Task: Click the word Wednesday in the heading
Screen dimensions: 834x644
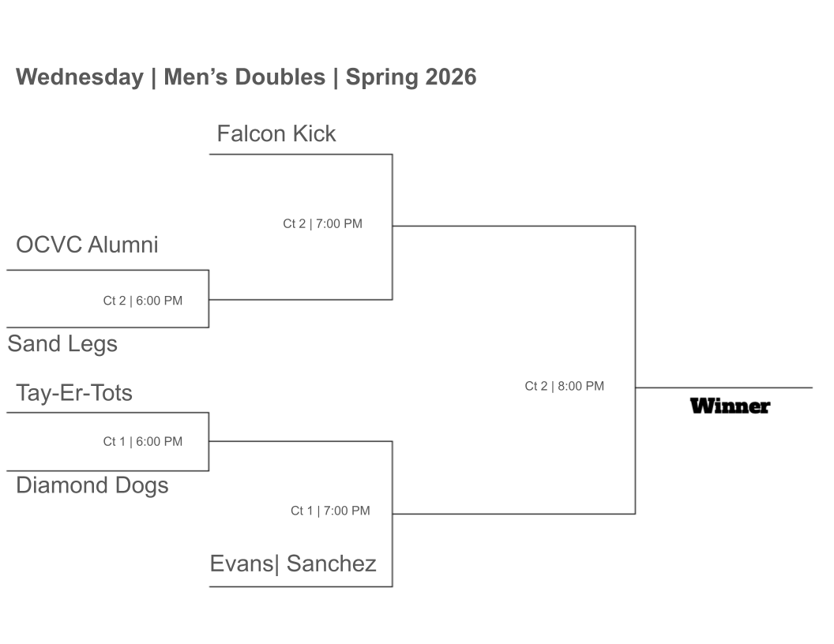Action: point(80,77)
